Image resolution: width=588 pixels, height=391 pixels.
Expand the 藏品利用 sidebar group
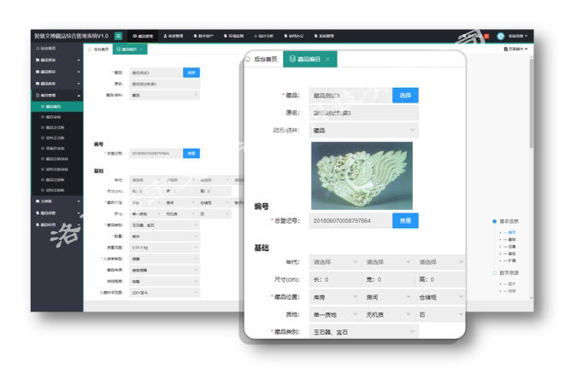[x=57, y=225]
